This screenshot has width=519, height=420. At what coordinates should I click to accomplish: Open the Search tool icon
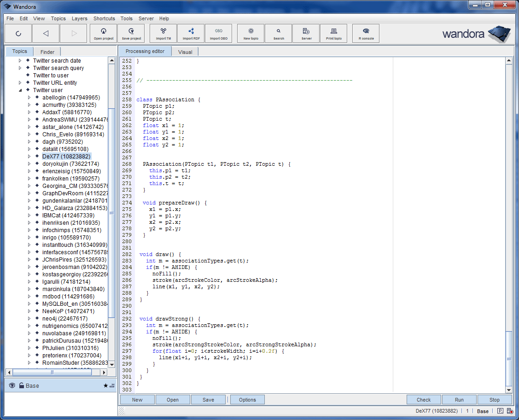[x=278, y=33]
